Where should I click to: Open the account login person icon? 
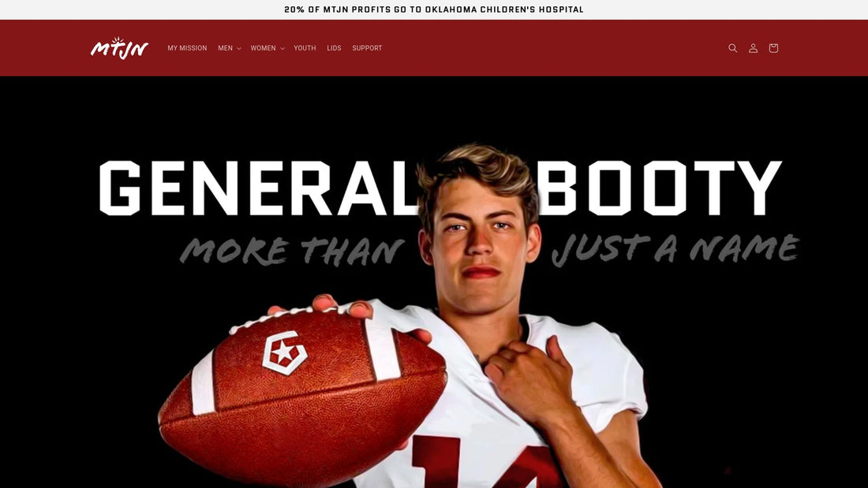point(753,48)
